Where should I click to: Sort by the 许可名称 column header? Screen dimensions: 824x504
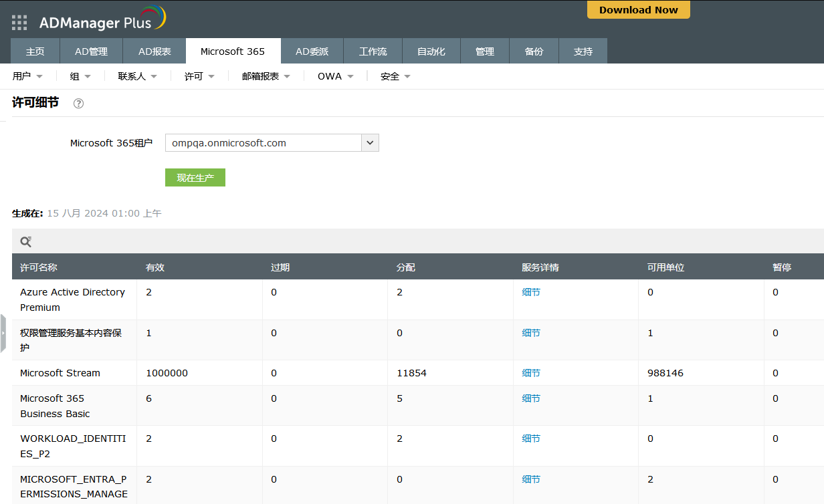point(39,267)
